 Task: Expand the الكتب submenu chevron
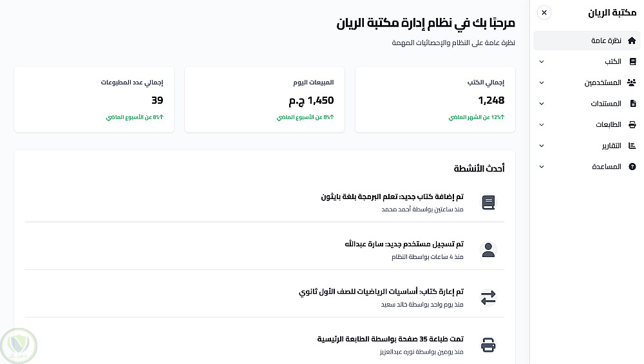click(541, 62)
